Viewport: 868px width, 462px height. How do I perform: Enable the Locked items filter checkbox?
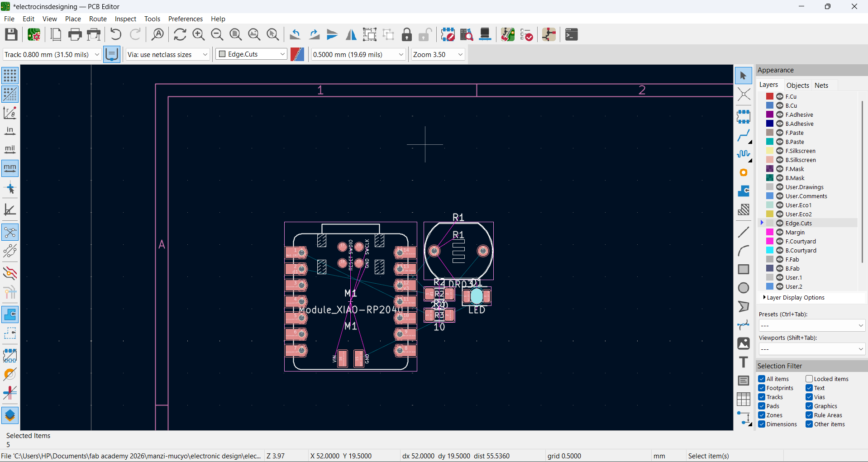click(x=809, y=379)
